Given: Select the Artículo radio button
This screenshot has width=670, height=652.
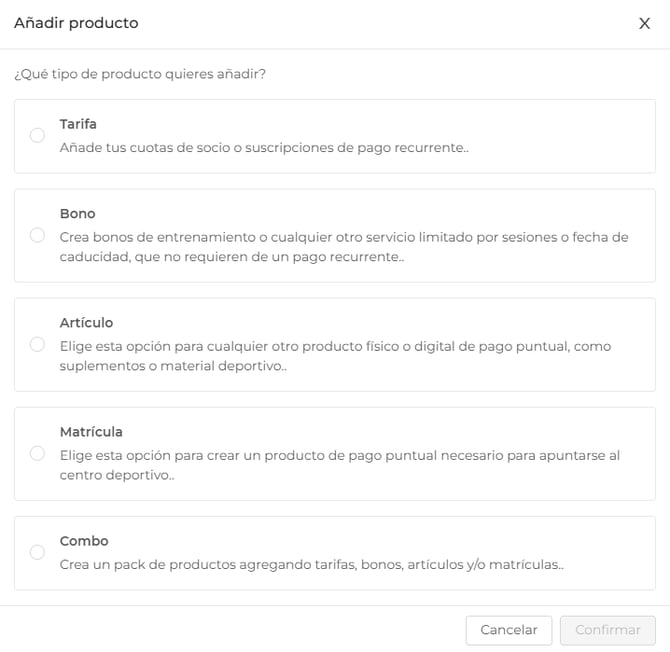Looking at the screenshot, I should tap(37, 344).
